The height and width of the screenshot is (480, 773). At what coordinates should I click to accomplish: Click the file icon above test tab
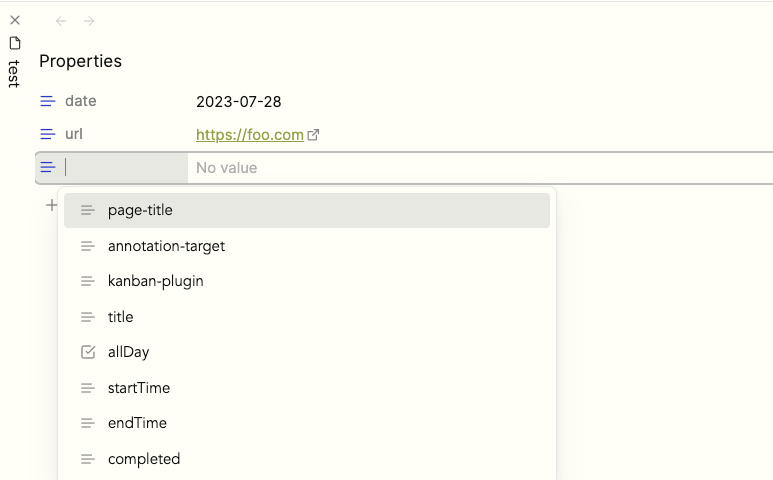pyautogui.click(x=15, y=43)
